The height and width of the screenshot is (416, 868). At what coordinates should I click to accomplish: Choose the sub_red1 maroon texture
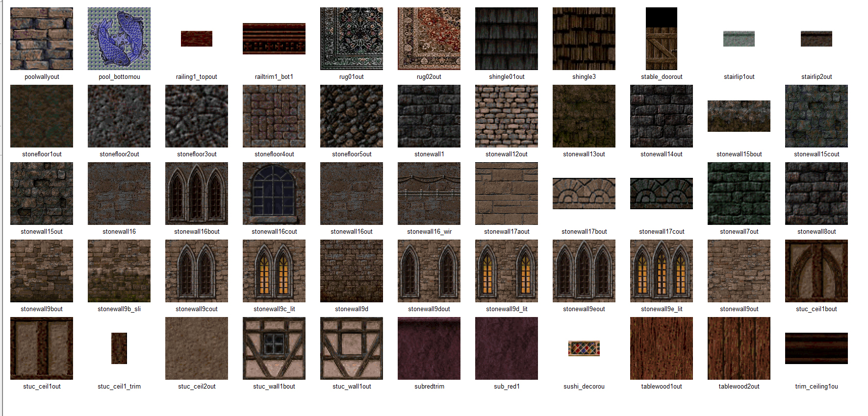507,348
